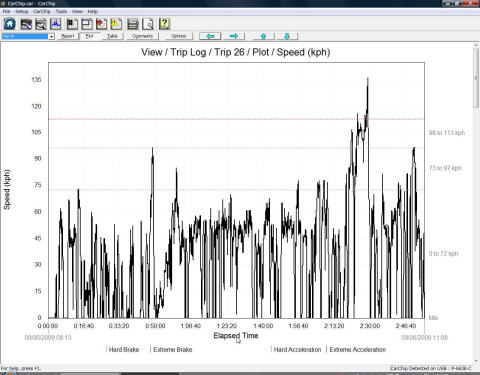Screen dimensions: 480x375
Task: Switch to the Report view button
Action: [x=68, y=36]
